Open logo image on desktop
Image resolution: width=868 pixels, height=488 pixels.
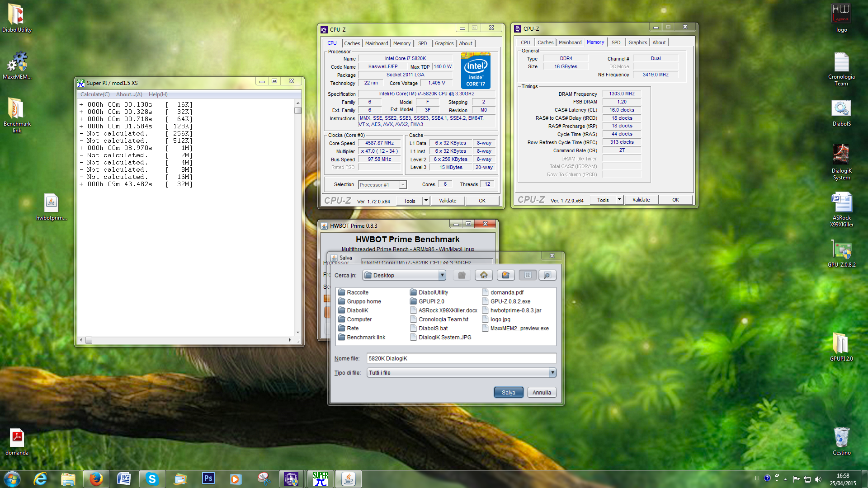coord(841,18)
